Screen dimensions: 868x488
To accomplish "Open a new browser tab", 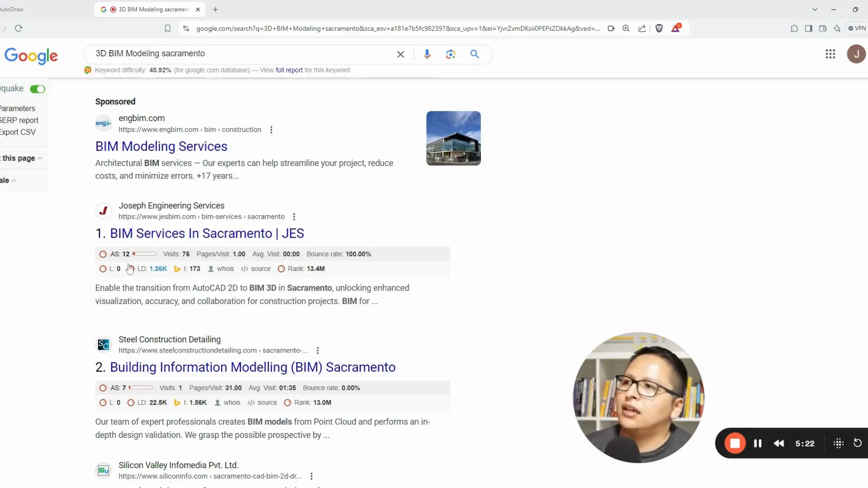I will click(x=215, y=9).
